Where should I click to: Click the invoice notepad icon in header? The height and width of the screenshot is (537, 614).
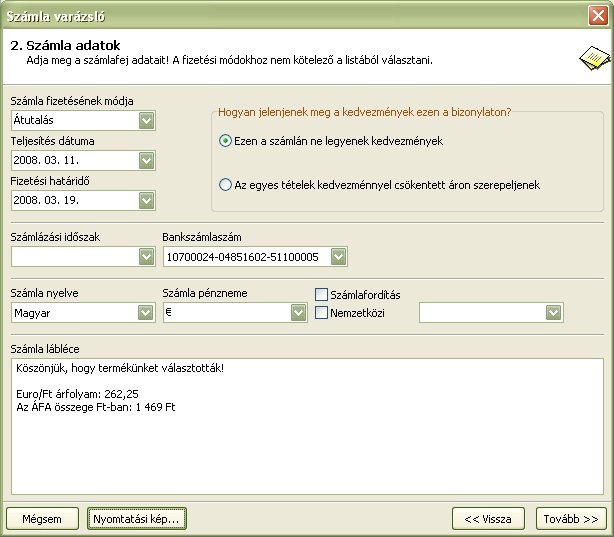[590, 57]
